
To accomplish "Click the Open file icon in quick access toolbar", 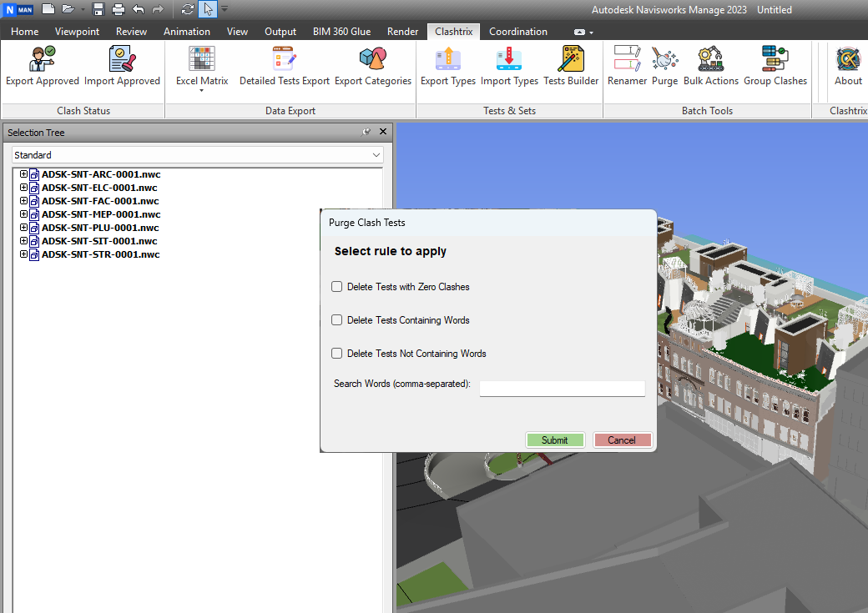I will click(x=68, y=9).
